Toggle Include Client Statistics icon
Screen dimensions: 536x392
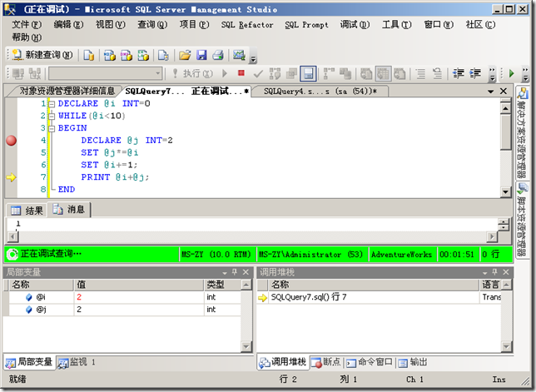pos(345,73)
